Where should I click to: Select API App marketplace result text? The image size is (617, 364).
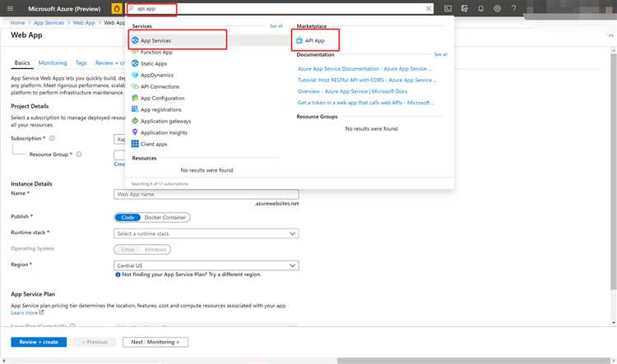tap(315, 40)
